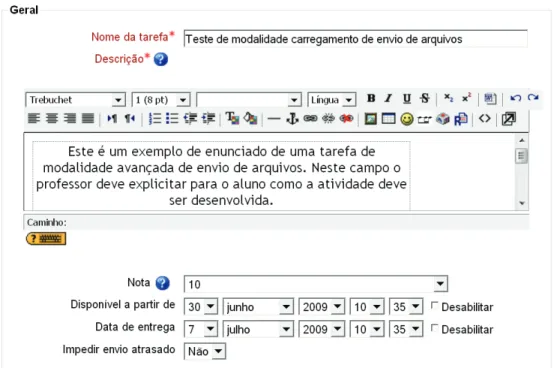Redo the last edit
The height and width of the screenshot is (368, 554).
[533, 97]
